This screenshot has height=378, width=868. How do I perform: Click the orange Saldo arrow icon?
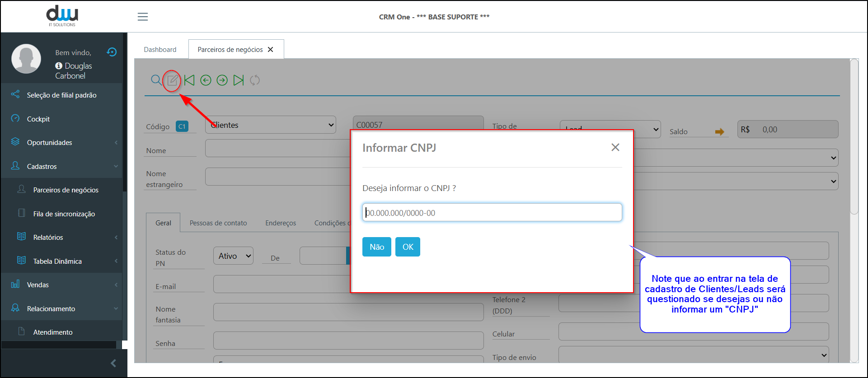[720, 132]
